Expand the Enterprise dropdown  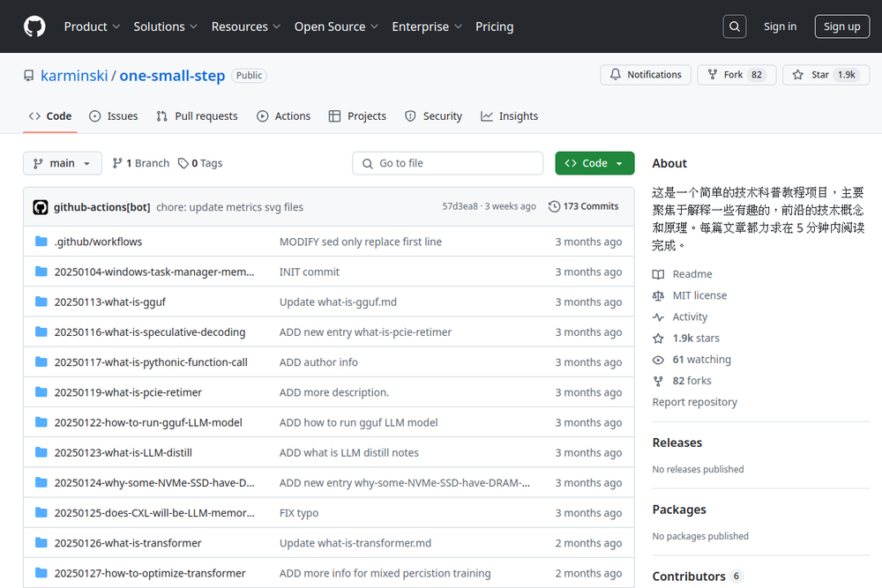(427, 26)
